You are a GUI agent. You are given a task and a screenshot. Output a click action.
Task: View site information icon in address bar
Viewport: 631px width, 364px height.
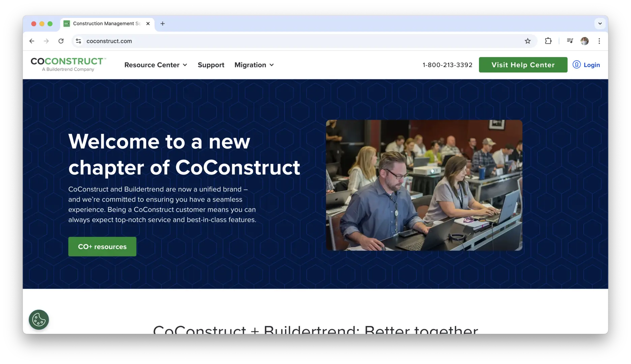coord(78,41)
